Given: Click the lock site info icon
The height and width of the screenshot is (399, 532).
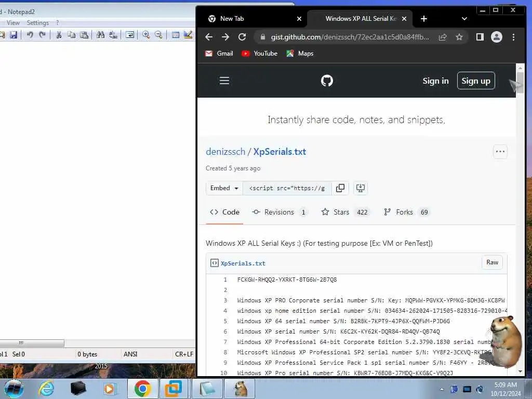Looking at the screenshot, I should point(262,37).
